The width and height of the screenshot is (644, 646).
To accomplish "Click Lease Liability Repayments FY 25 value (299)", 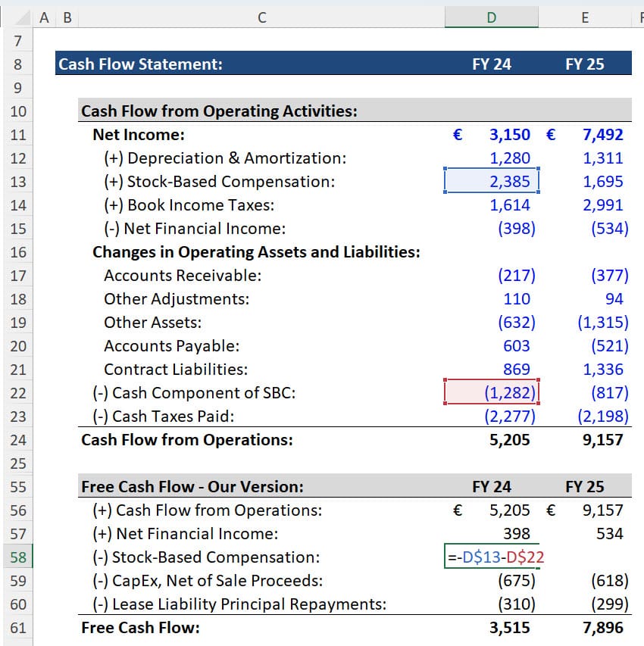I will coord(610,604).
